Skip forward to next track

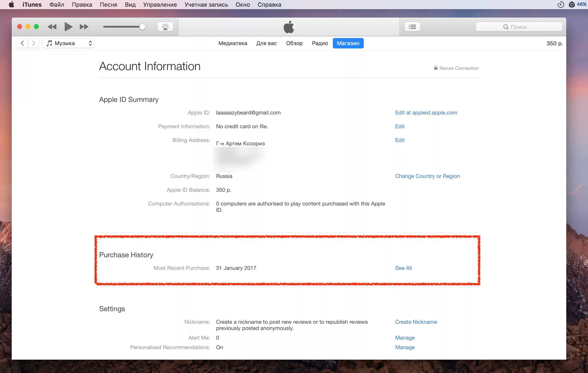click(84, 27)
